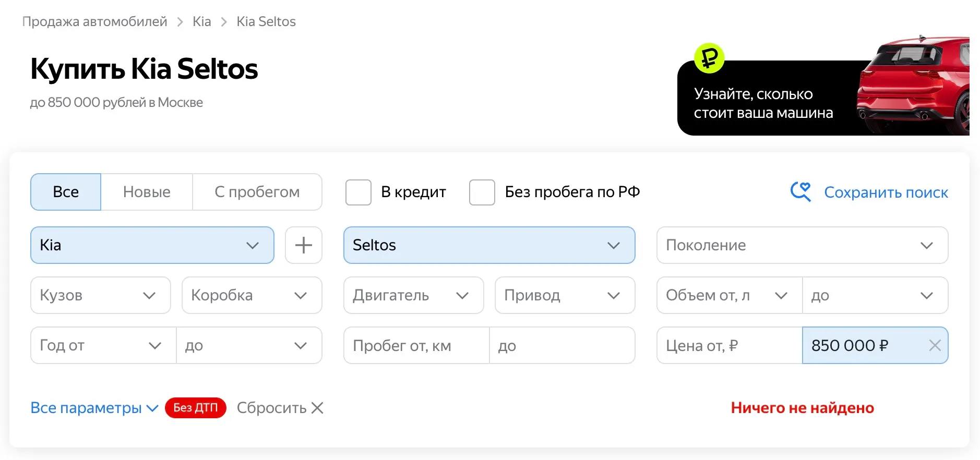Click the Пробег от, км input field
This screenshot has width=980, height=460.
click(x=416, y=345)
